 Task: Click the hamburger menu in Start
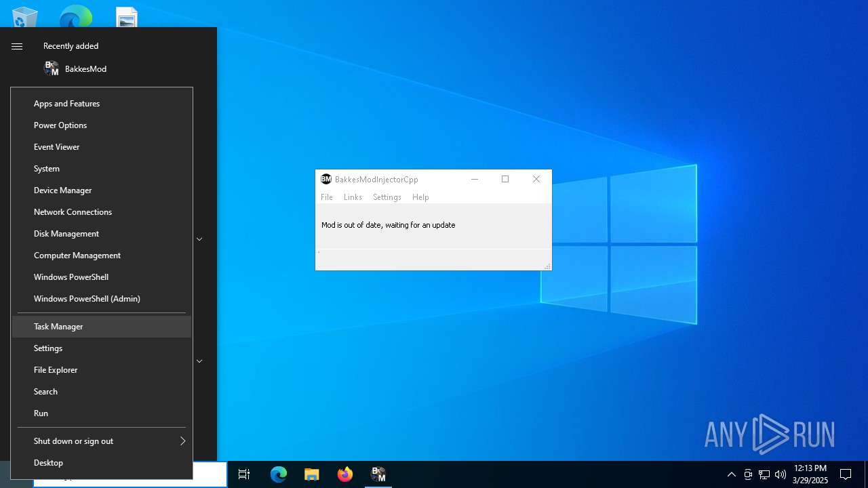click(x=17, y=46)
